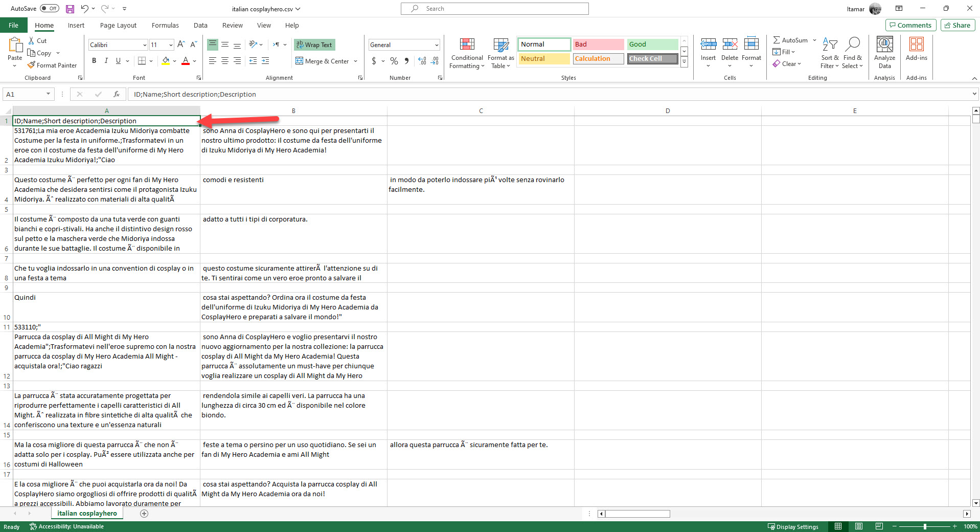980x532 pixels.
Task: Toggle AutoSave switch
Action: click(x=50, y=9)
